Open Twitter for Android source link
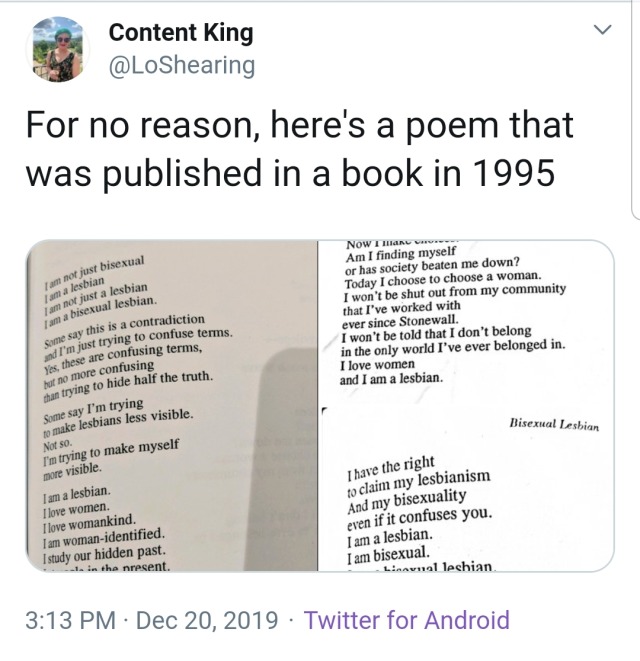This screenshot has height=661, width=640. 406,620
